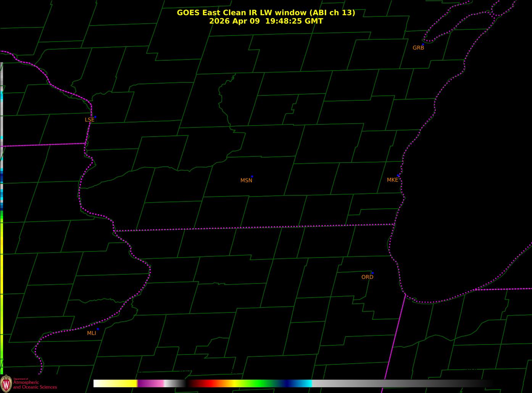Click the blue portion of the left vertical color bar
Screen dimensions: 532x393
2,178
